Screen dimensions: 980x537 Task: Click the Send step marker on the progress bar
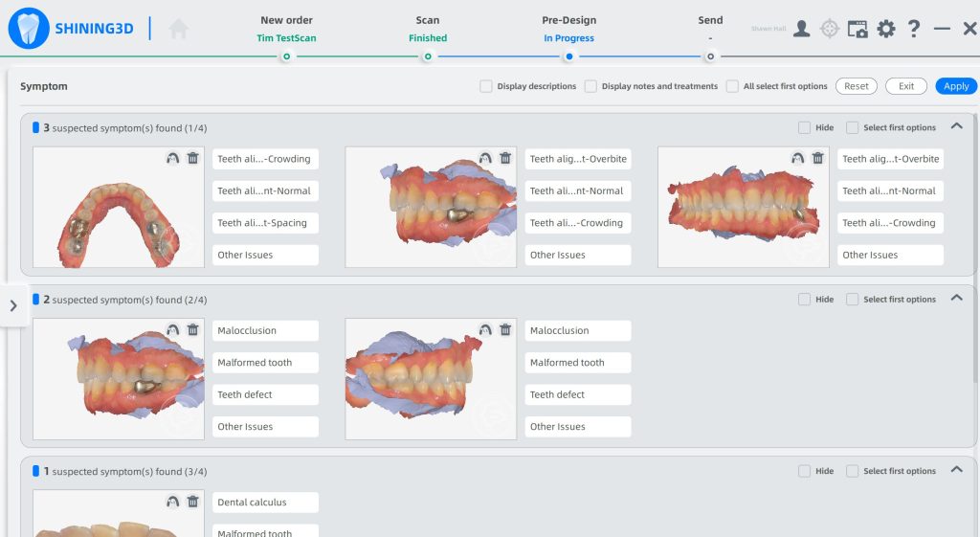click(x=710, y=56)
